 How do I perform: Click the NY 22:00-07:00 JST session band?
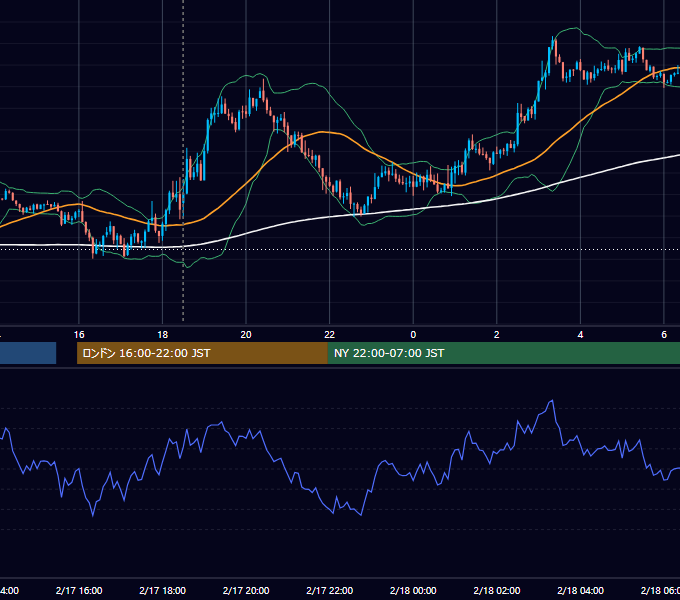click(x=503, y=353)
